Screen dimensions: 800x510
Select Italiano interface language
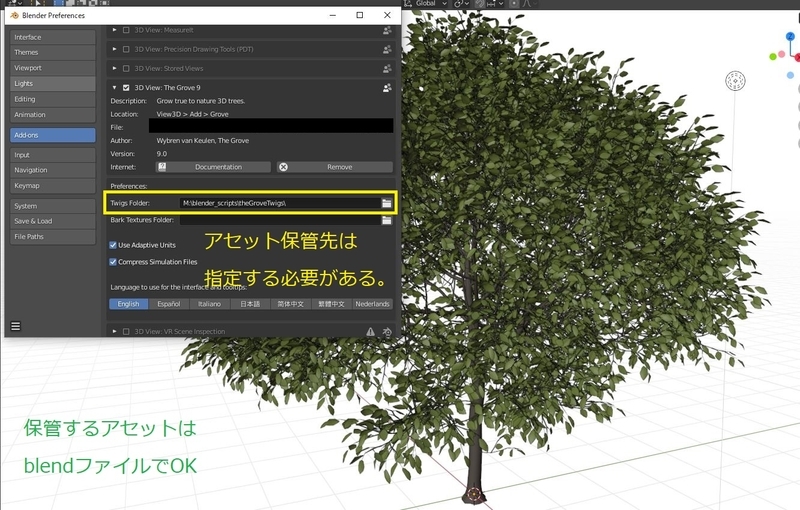[210, 304]
